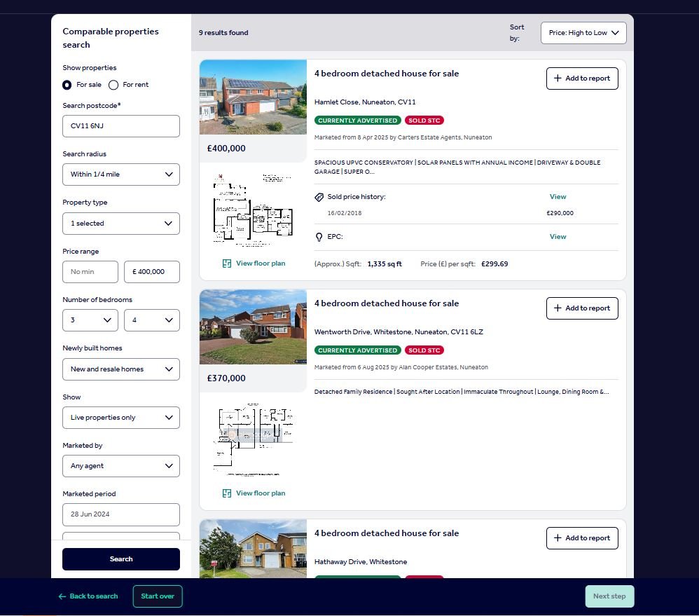Click floor plan icon for Hamlet Close listing
699x616 pixels.
(227, 263)
